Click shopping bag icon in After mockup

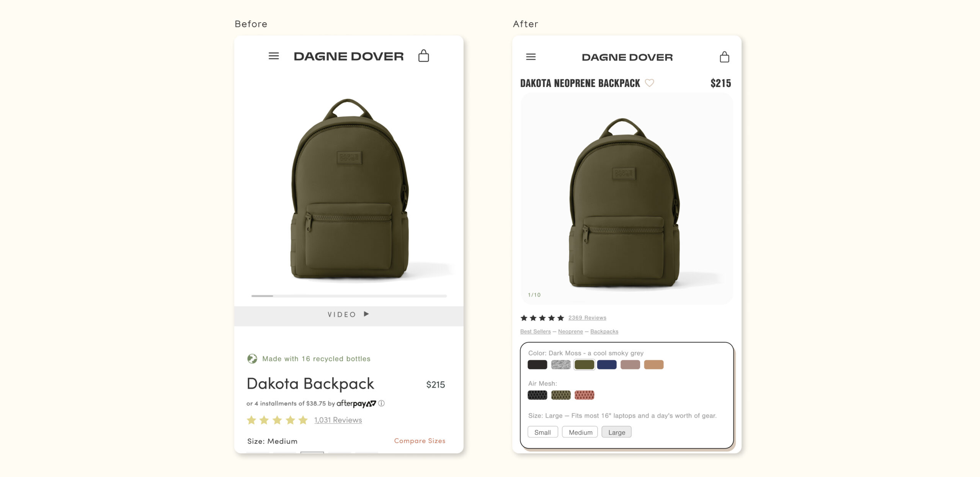724,57
